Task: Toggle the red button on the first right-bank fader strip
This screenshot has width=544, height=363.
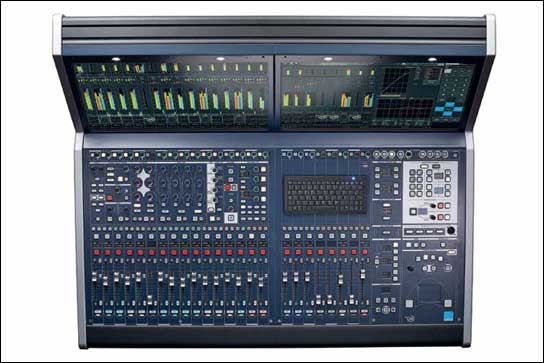Action: pos(287,252)
